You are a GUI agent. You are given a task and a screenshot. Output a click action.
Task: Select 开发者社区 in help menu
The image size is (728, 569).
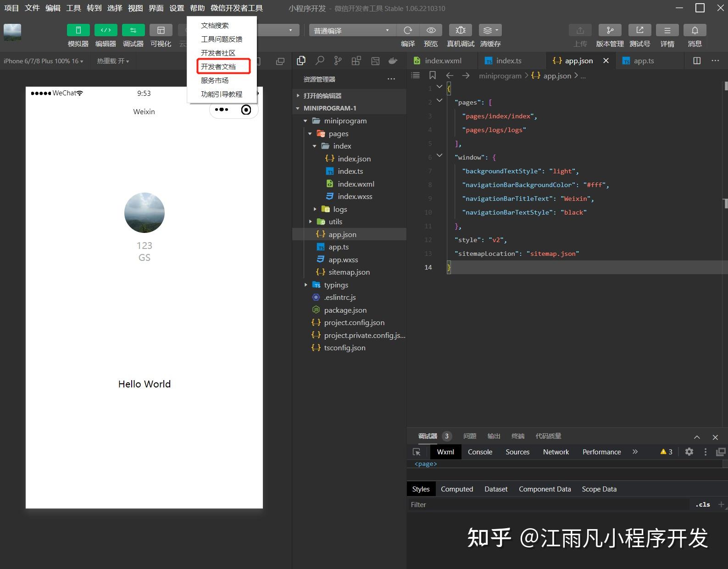tap(222, 53)
